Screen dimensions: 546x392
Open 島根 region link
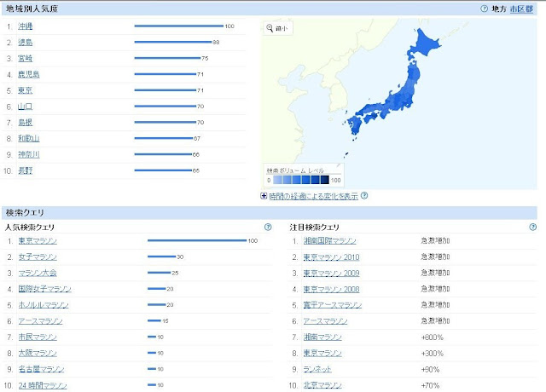coord(25,122)
